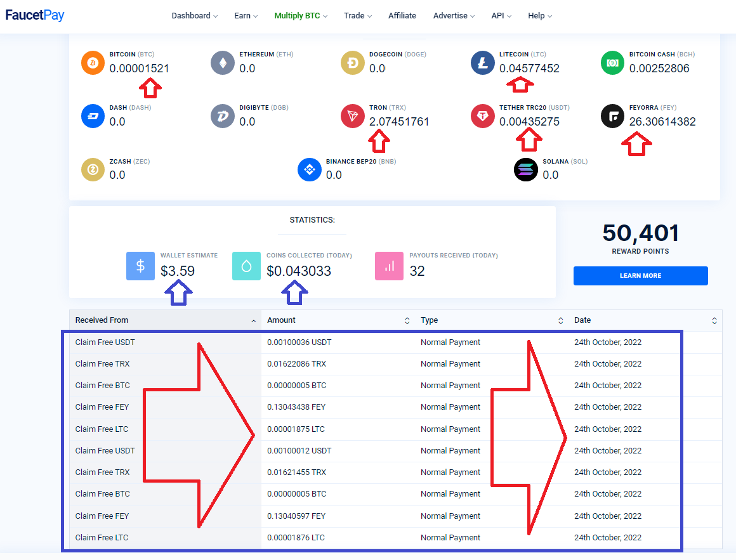Click the Bitcoin (BTC) coin icon
Image resolution: width=736 pixels, height=560 pixels.
tap(93, 63)
